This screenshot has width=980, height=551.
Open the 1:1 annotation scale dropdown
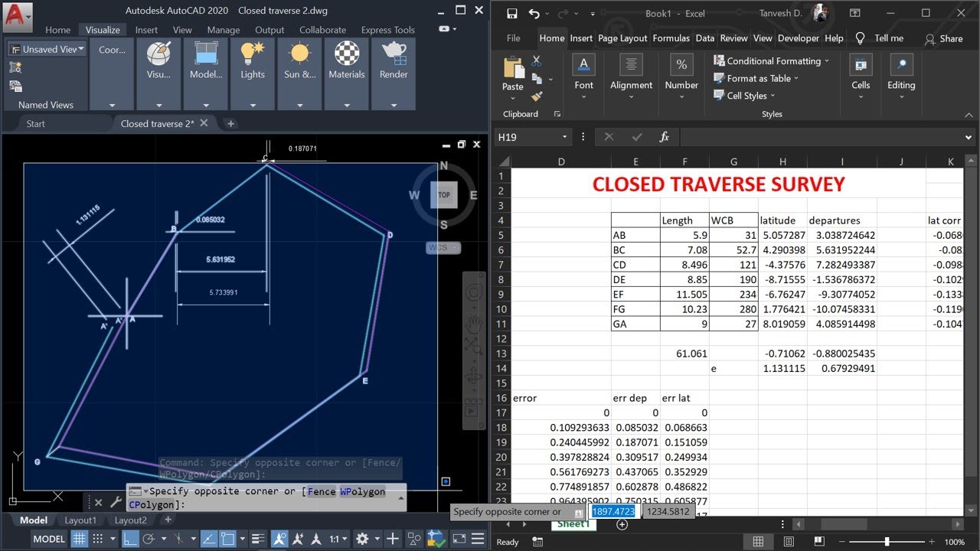click(x=339, y=539)
